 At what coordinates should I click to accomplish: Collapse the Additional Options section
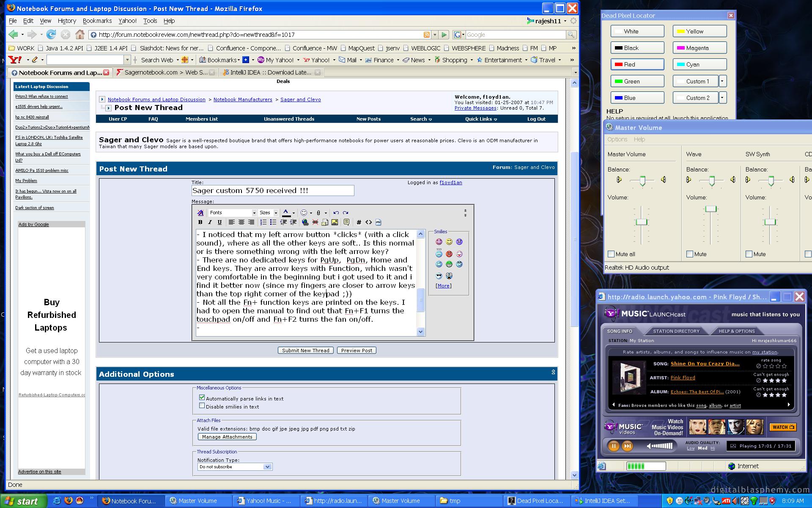(553, 372)
